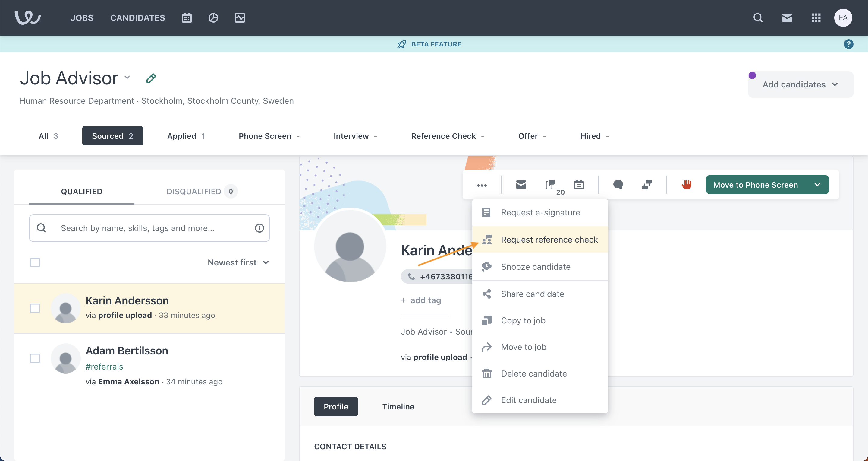
Task: Click the Snooze candidate icon
Action: (486, 267)
